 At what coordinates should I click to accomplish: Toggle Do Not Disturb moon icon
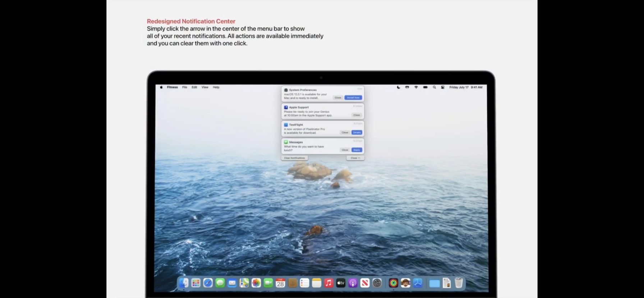coord(398,87)
